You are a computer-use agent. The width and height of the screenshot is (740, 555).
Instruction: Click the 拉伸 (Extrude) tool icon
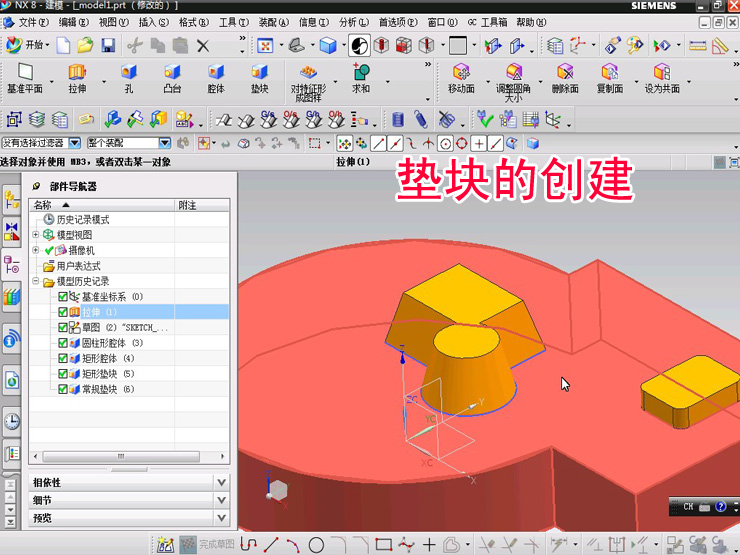click(77, 72)
